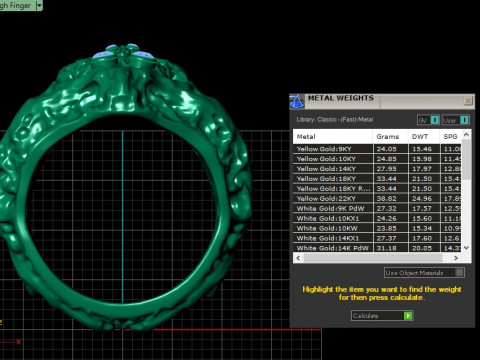Click the 24.26 grams cell
The height and width of the screenshot is (360, 480).
[390, 218]
